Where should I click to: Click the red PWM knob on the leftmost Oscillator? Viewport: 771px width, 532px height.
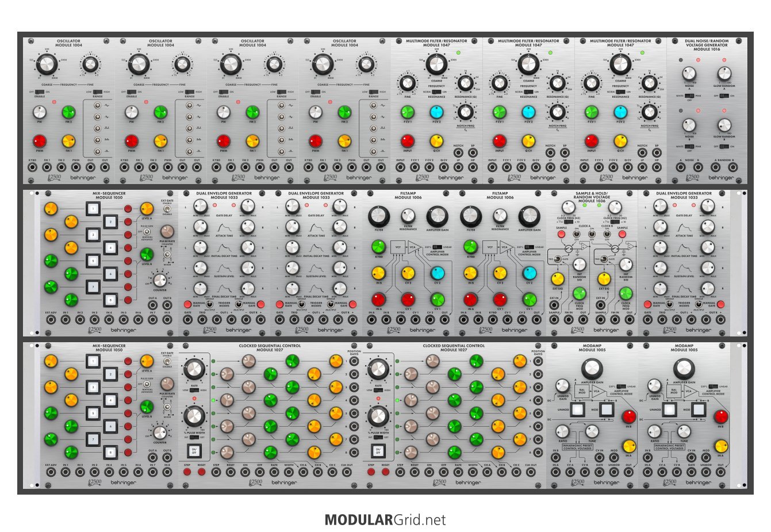39,141
